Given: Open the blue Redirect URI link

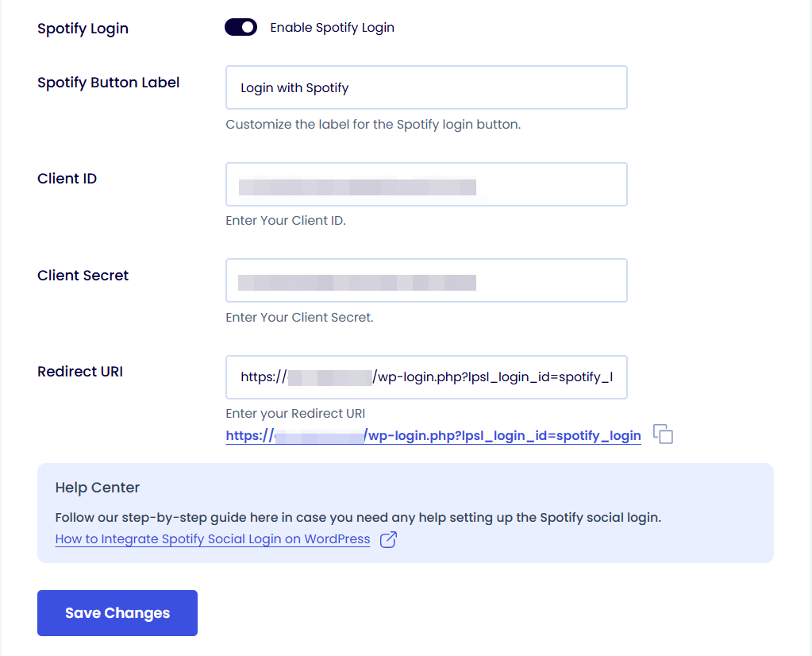Looking at the screenshot, I should click(433, 435).
